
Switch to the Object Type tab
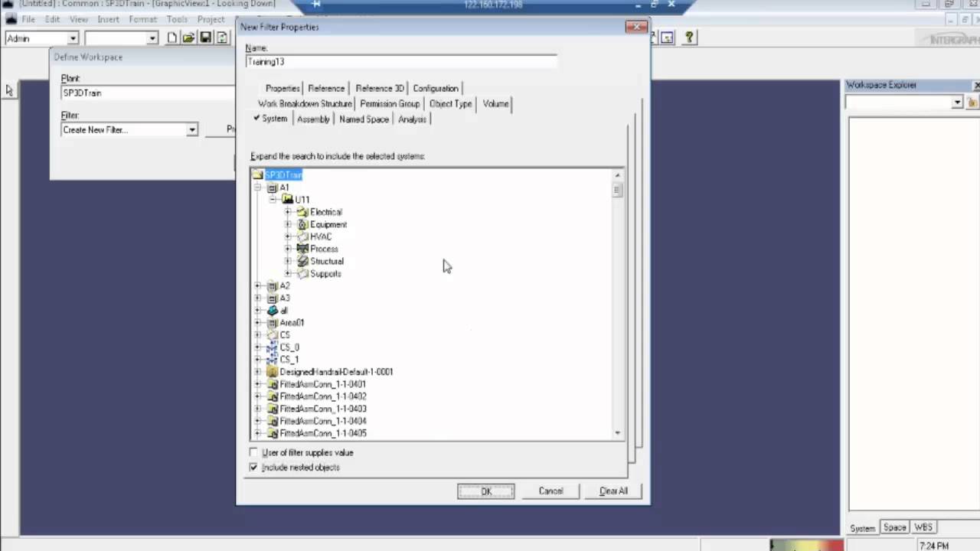(x=450, y=104)
